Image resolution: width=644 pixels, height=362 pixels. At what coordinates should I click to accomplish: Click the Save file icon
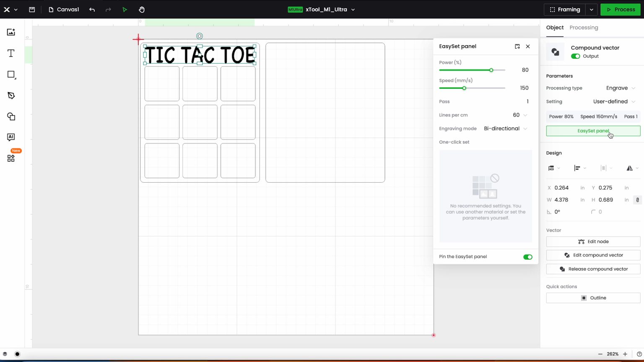(32, 10)
